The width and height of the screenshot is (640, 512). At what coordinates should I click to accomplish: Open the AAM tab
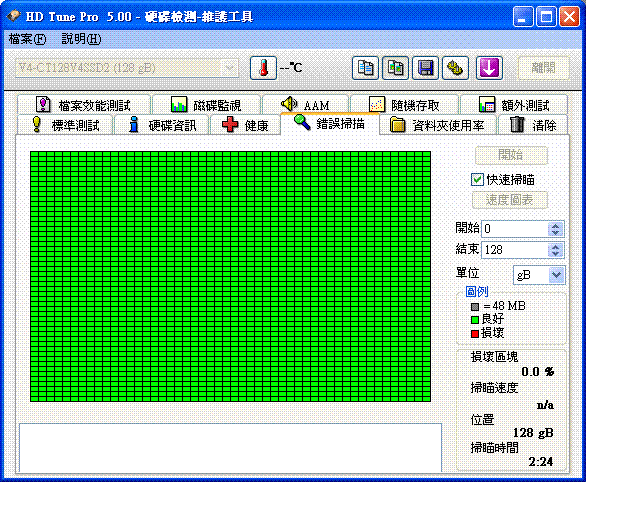click(x=305, y=105)
